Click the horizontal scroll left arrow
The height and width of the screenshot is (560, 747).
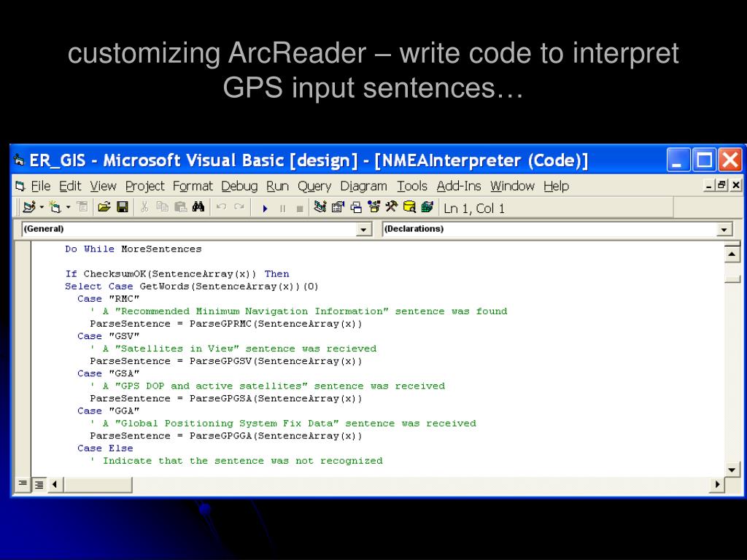(x=55, y=485)
